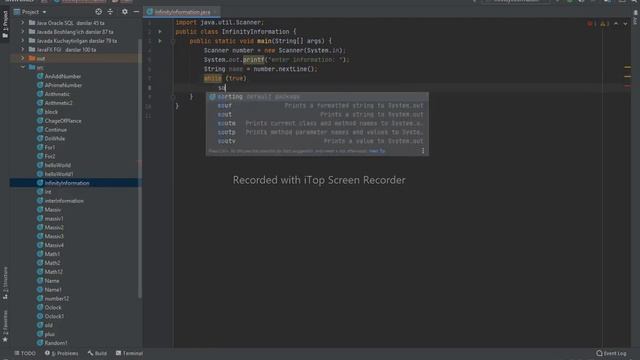Select enterInformation in project tree

tap(64, 201)
